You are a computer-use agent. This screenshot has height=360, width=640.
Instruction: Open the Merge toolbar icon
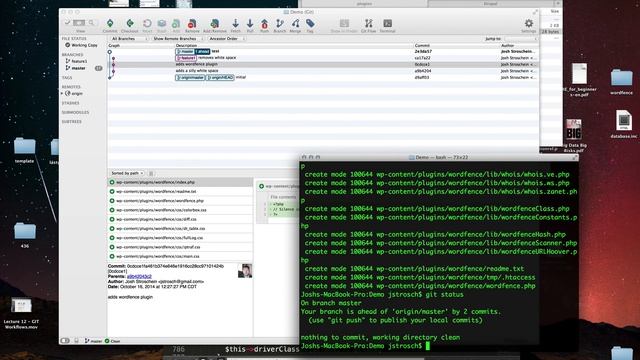coord(295,25)
